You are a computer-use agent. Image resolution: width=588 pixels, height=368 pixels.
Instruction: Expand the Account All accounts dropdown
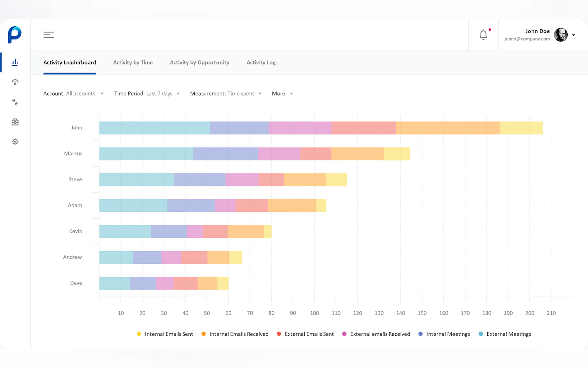73,94
